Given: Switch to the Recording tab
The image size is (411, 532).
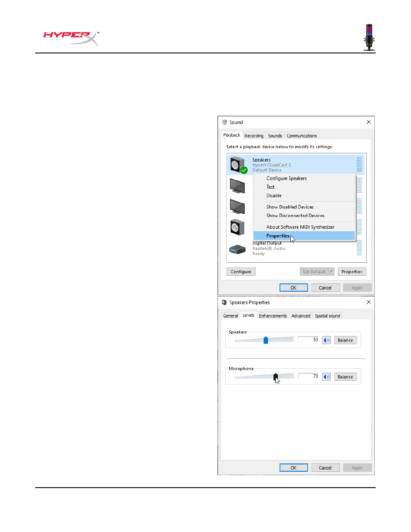Looking at the screenshot, I should coord(254,136).
